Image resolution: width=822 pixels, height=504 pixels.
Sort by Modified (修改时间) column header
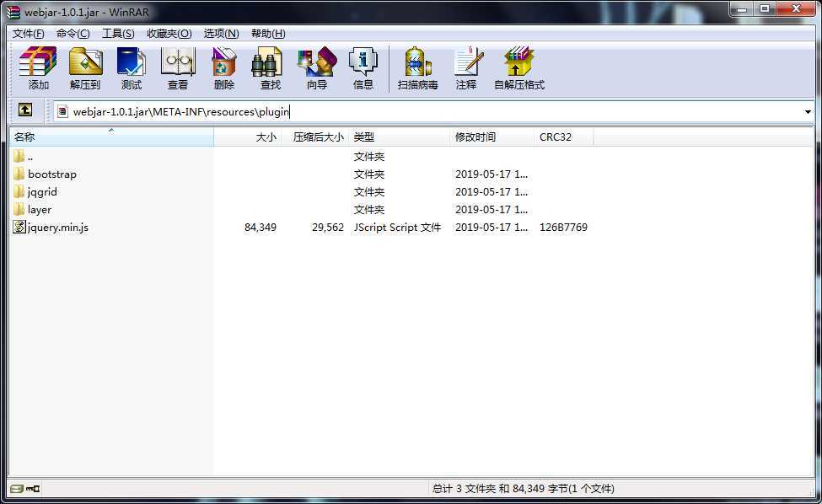click(x=492, y=137)
